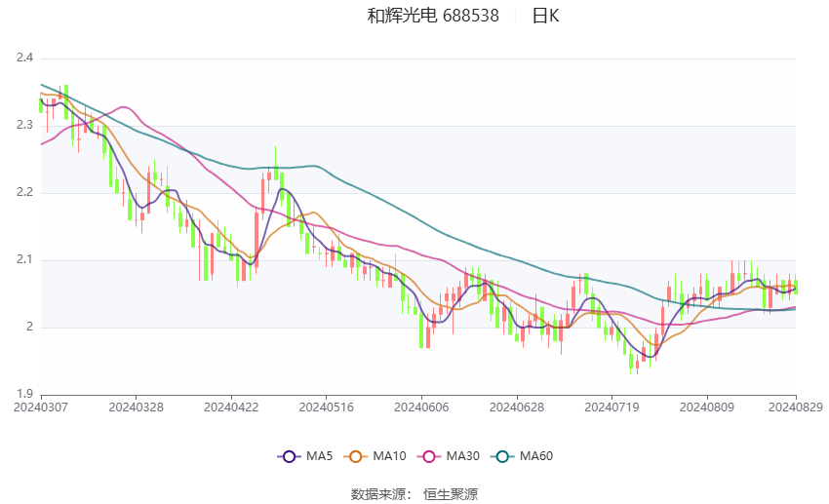
Task: Click y-axis value 2.1
Action: click(24, 259)
